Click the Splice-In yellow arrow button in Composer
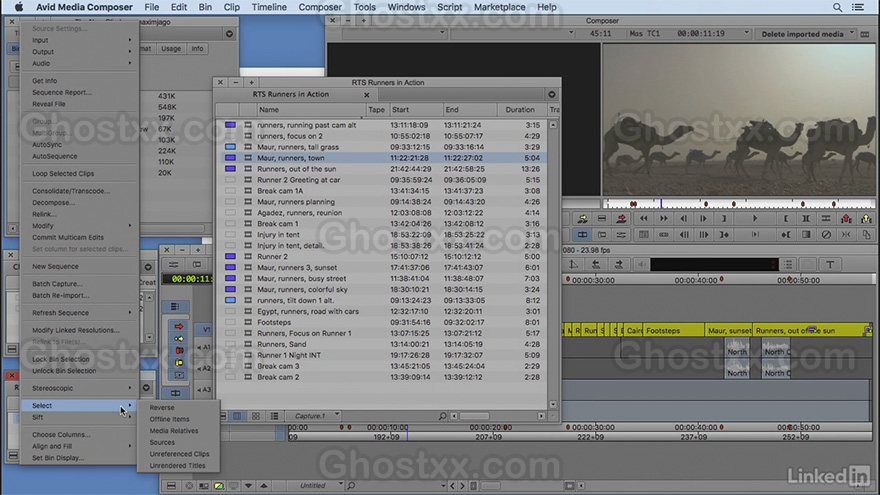This screenshot has height=495, width=880. (582, 218)
